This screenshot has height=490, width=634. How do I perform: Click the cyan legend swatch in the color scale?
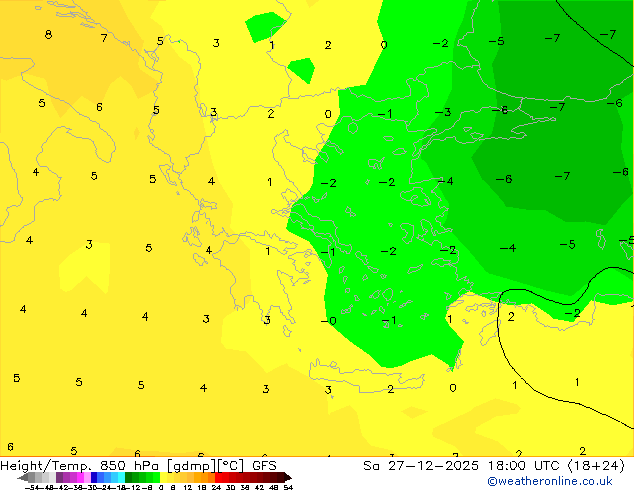tap(121, 477)
